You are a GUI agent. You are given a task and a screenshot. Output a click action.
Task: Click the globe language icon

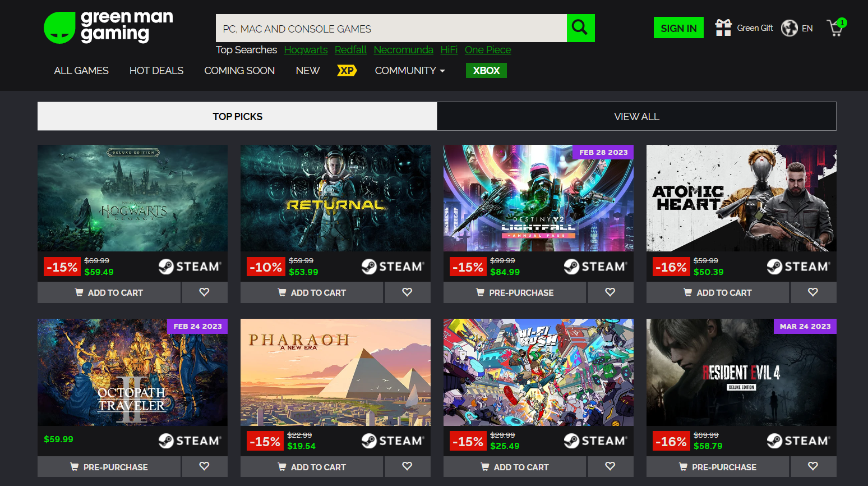pos(789,28)
